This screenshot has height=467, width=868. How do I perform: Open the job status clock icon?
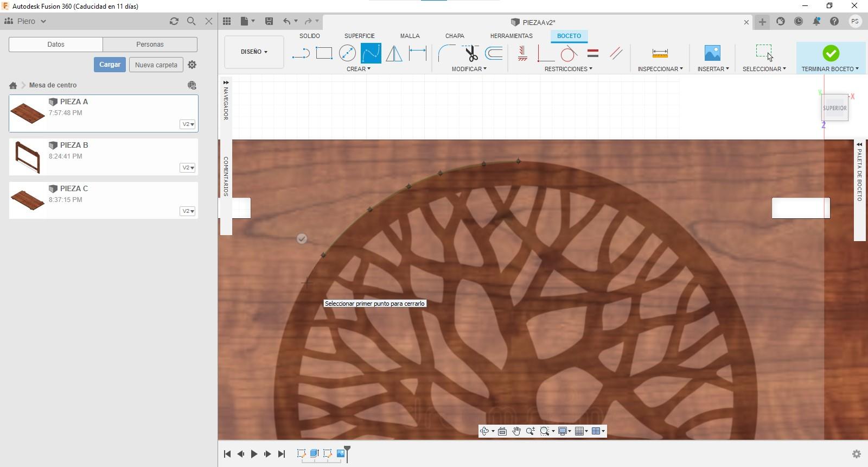[x=799, y=21]
